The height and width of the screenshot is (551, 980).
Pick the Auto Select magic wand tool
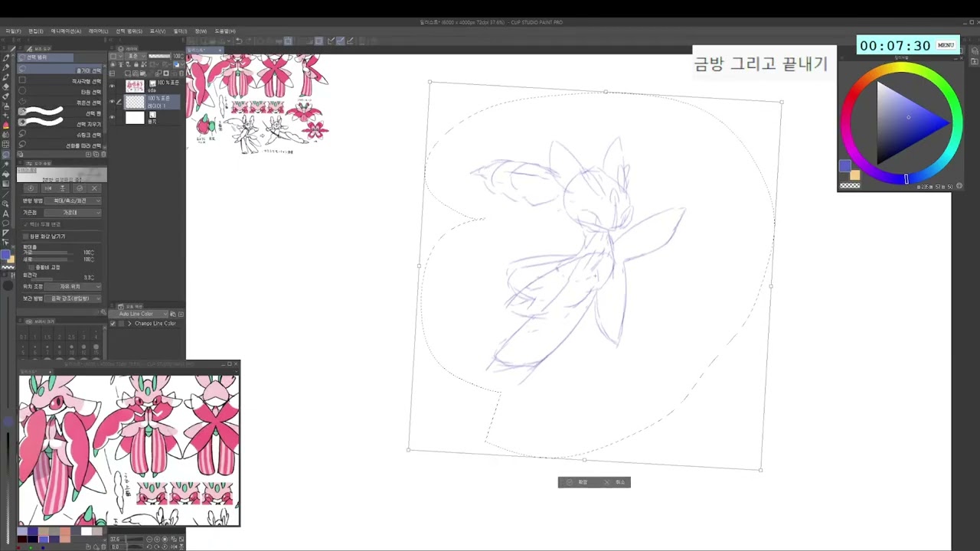pos(6,164)
